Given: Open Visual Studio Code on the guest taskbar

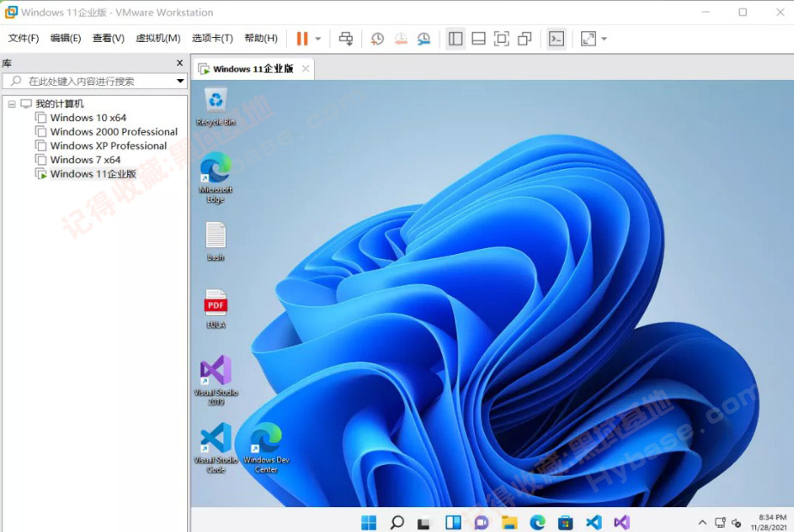Looking at the screenshot, I should (x=593, y=522).
